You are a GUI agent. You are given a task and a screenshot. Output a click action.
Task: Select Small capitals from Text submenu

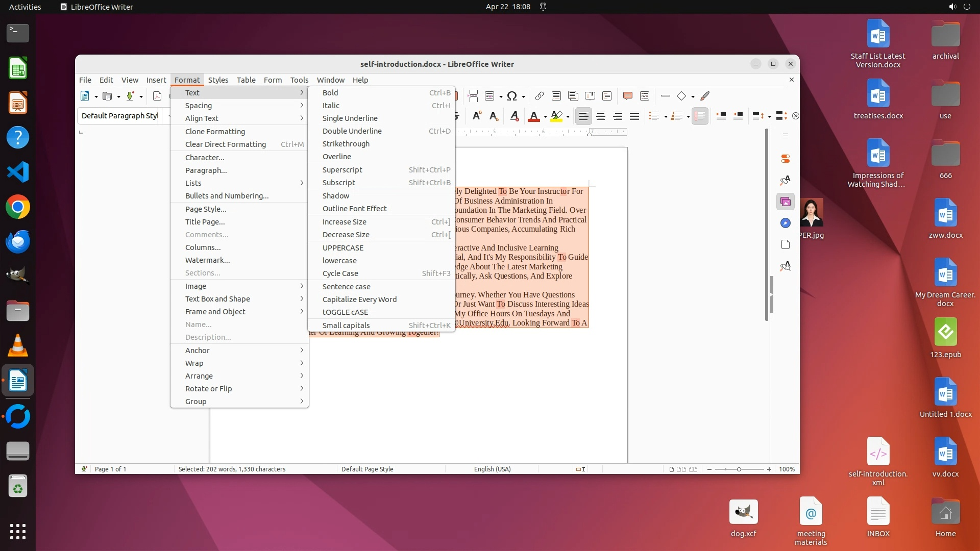coord(346,325)
